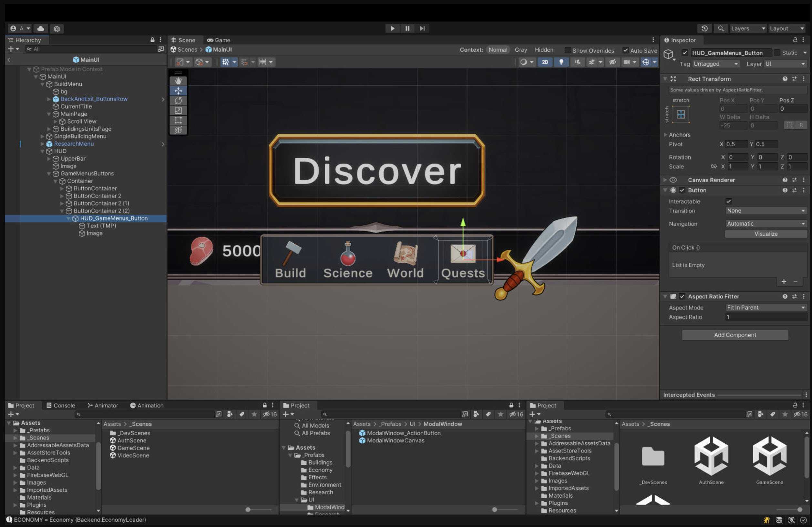
Task: Select the Gray context option
Action: point(521,50)
